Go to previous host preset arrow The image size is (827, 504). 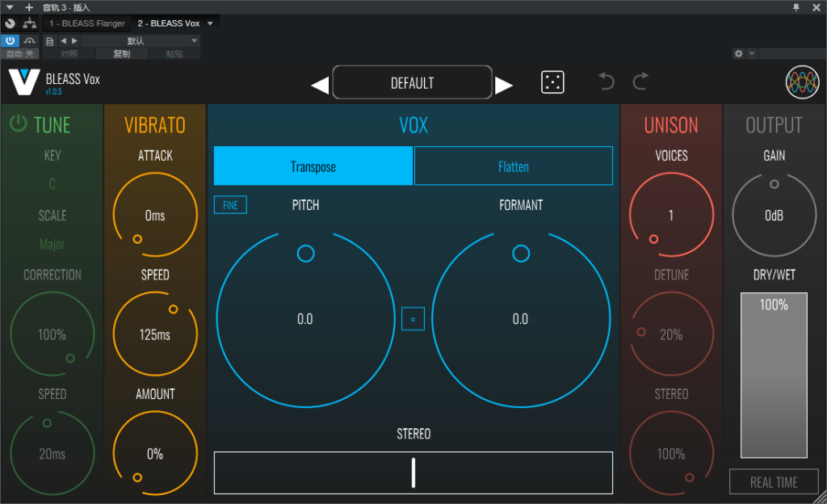(63, 40)
